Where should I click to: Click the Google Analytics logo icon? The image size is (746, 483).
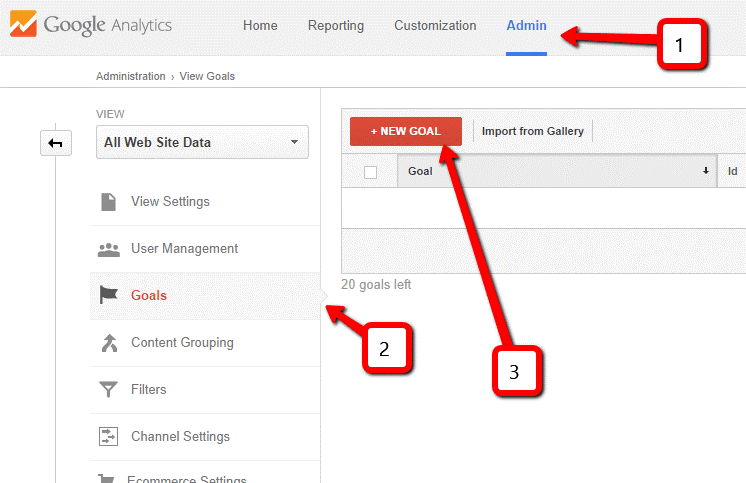[x=22, y=25]
